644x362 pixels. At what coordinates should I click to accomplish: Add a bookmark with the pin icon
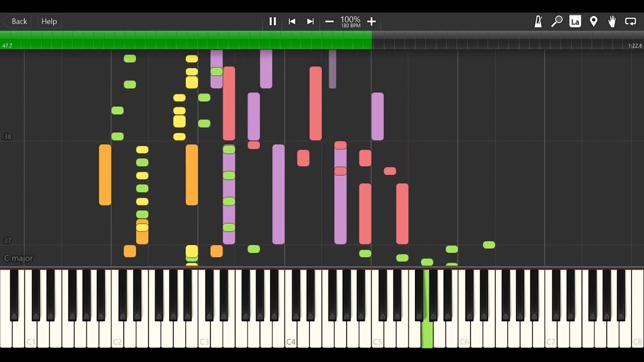[594, 21]
